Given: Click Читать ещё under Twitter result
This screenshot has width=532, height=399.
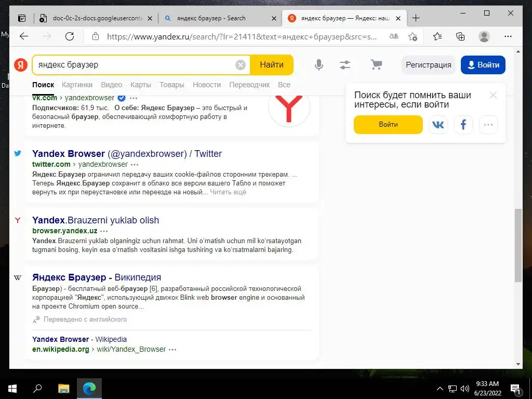Looking at the screenshot, I should pyautogui.click(x=228, y=192).
